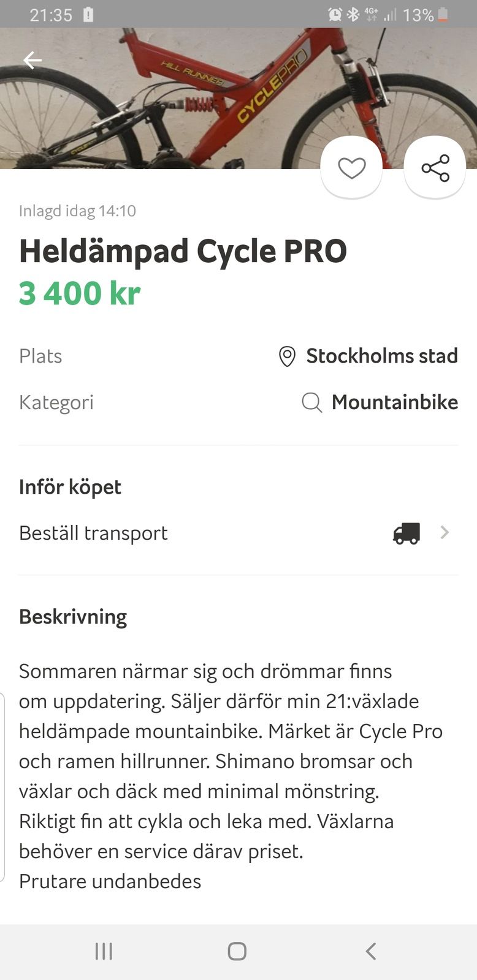The width and height of the screenshot is (477, 980).
Task: Tap the back arrow over the photo
Action: coord(32,60)
